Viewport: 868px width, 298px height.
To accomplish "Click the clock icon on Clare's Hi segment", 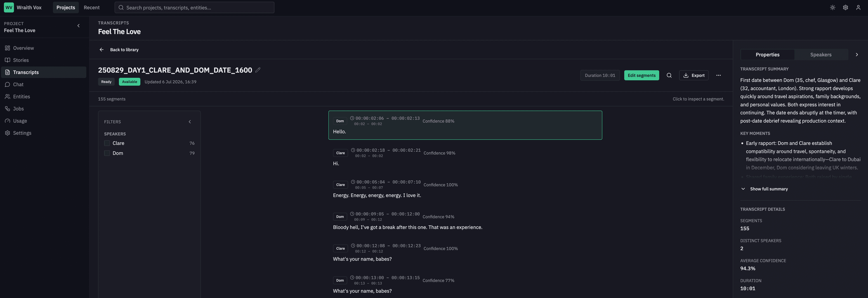I will click(353, 150).
